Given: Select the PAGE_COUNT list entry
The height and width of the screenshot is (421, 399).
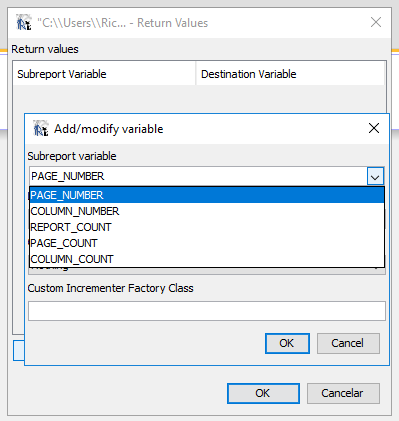Looking at the screenshot, I should tap(207, 243).
